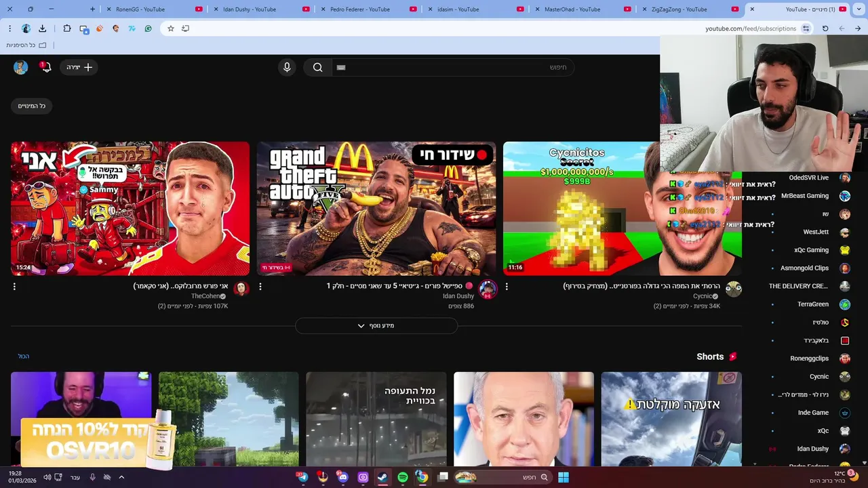
Task: Click the Windows Start button
Action: (563, 477)
